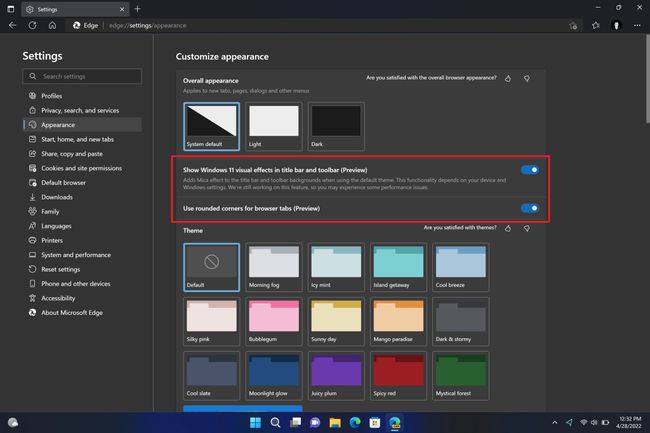
Task: Open Start, home, and new tabs
Action: [x=82, y=139]
